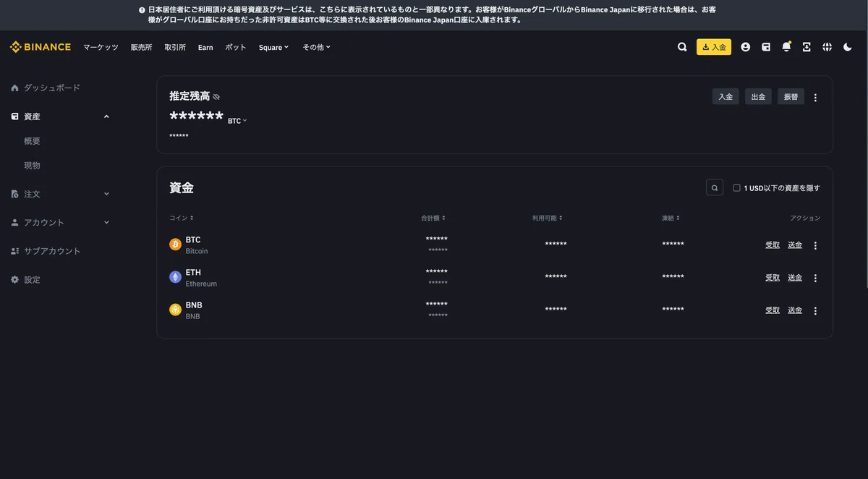Open the notifications bell

[786, 47]
